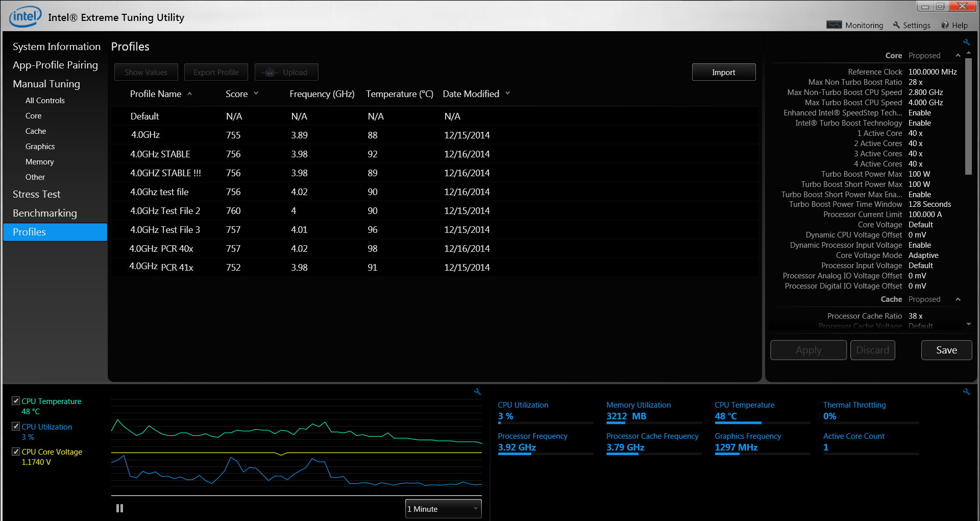Open the Stress Test section
Screen dimensions: 980x521
(x=36, y=194)
